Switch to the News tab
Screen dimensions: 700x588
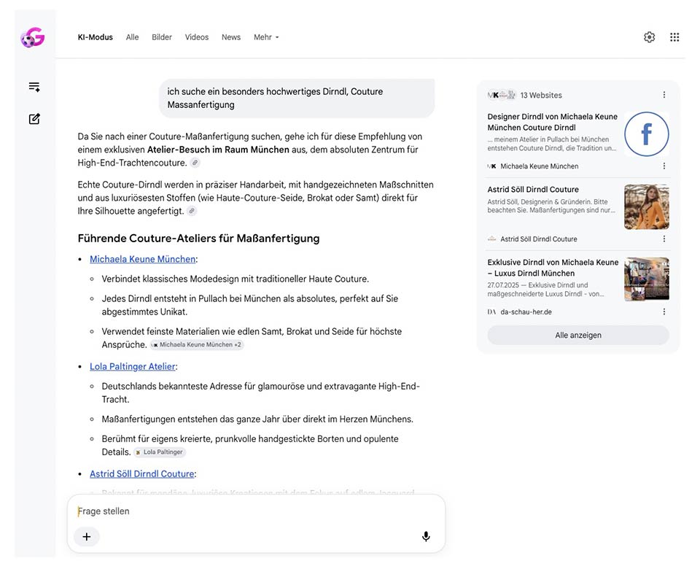coord(231,37)
